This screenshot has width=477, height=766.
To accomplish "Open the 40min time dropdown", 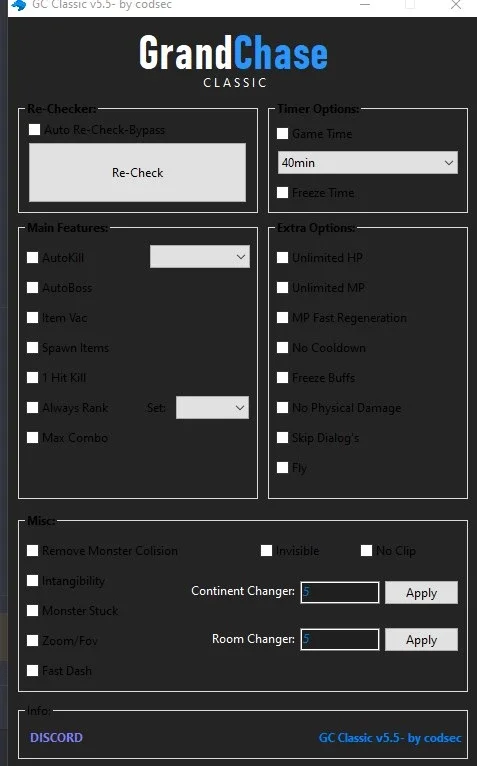I will pos(368,163).
